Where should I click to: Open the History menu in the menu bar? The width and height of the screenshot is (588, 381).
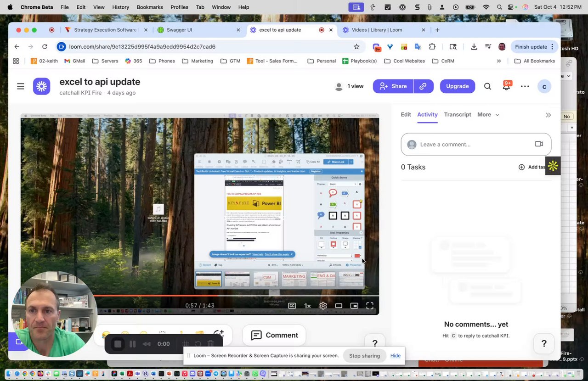point(121,7)
